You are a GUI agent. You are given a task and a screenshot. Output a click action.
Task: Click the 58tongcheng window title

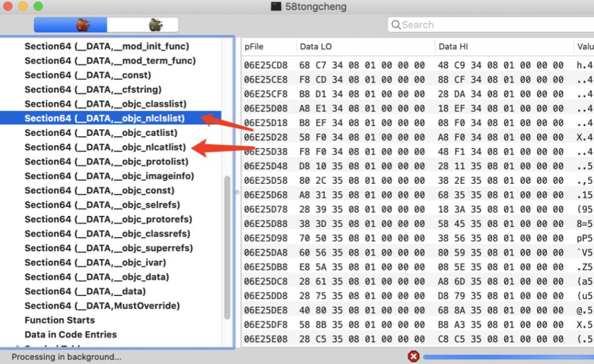pos(316,7)
